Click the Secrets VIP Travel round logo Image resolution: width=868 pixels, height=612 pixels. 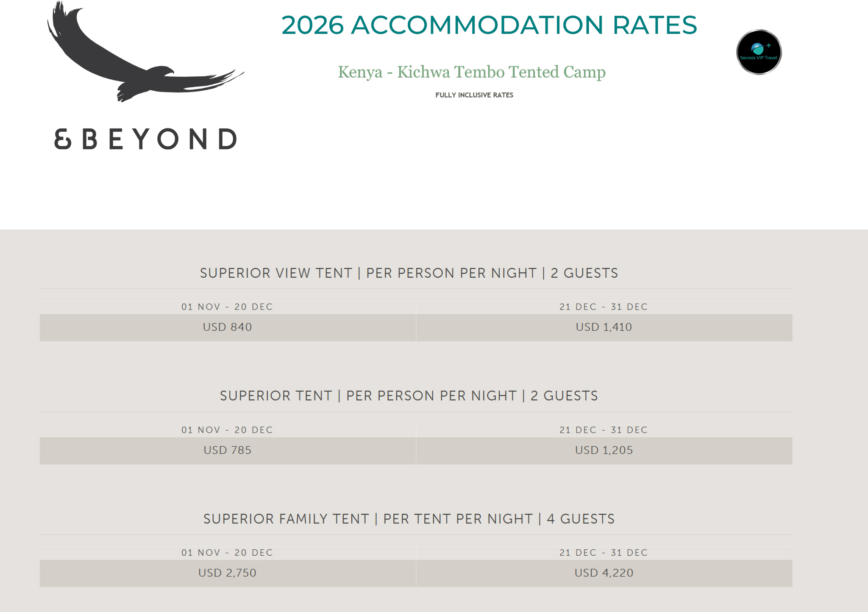(759, 52)
